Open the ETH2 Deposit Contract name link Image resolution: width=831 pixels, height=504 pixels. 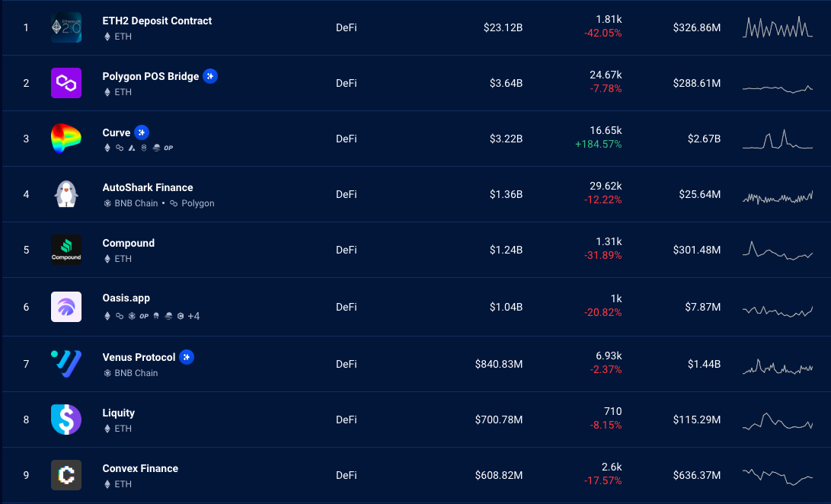pos(157,21)
